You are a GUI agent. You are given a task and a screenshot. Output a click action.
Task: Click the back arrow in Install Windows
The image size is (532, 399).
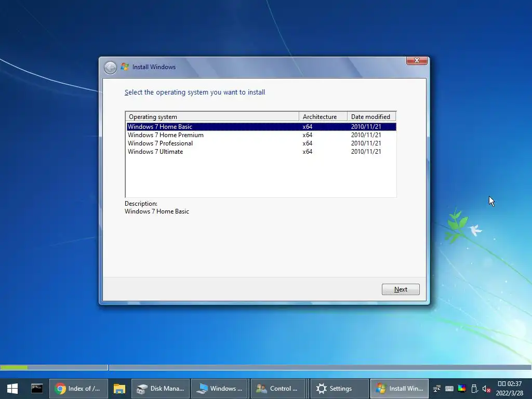coord(110,68)
